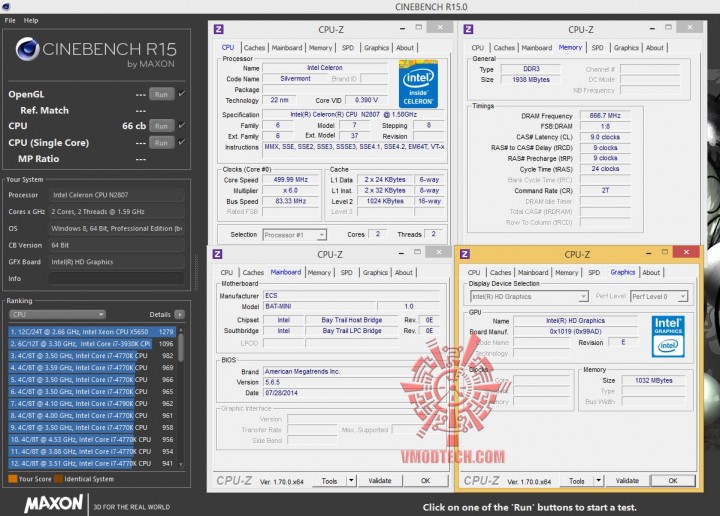Click the Specification field Celeron N2807
This screenshot has width=720, height=516.
[354, 114]
